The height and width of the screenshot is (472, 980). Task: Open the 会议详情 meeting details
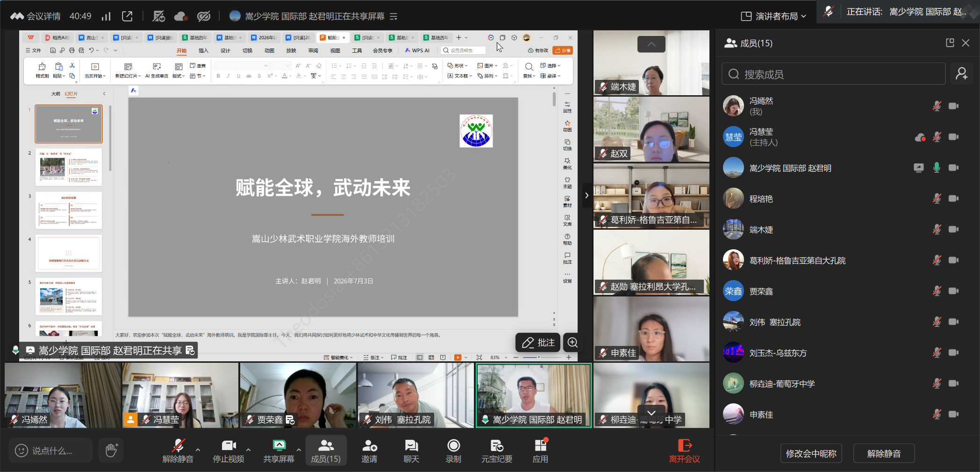tap(36, 16)
